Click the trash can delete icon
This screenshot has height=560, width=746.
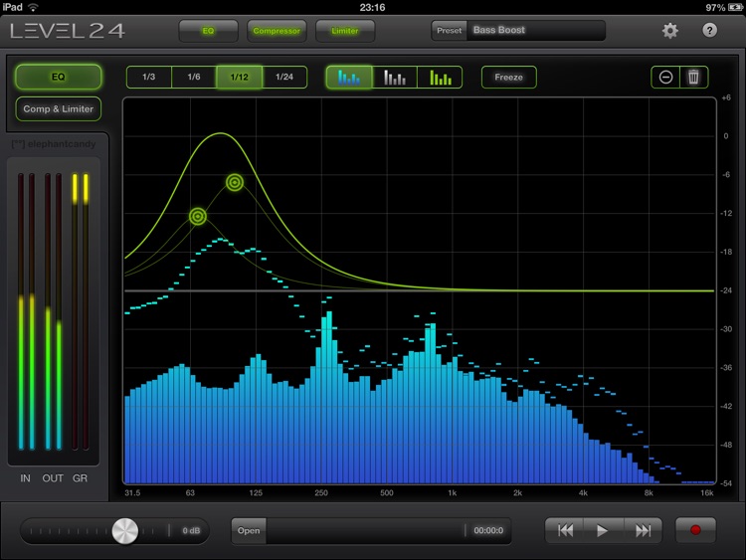[x=693, y=77]
